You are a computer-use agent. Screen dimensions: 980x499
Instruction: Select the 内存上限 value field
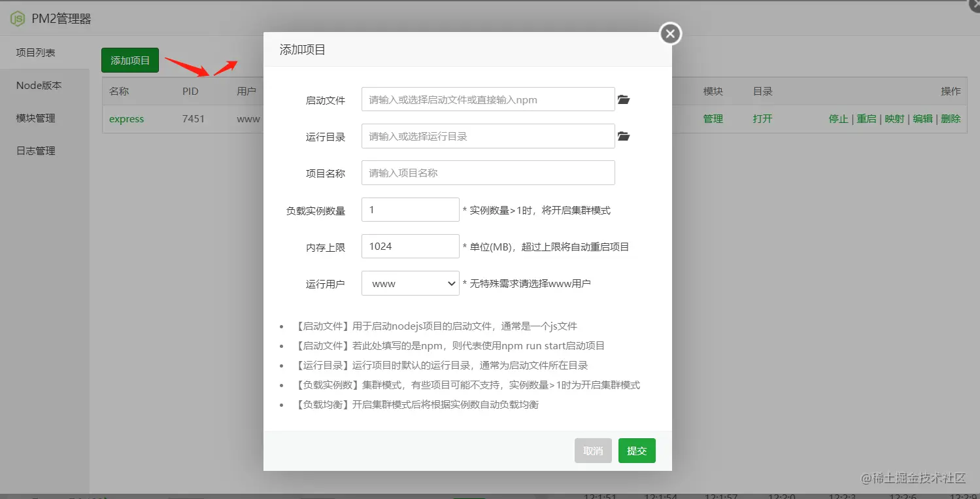410,246
